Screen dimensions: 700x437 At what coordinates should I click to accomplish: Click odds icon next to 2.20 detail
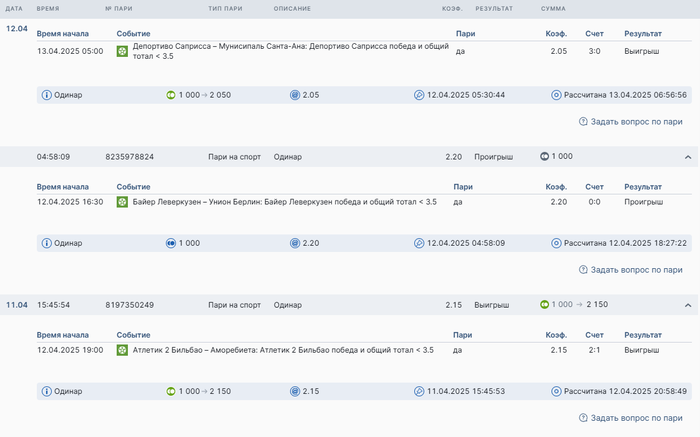pos(295,243)
